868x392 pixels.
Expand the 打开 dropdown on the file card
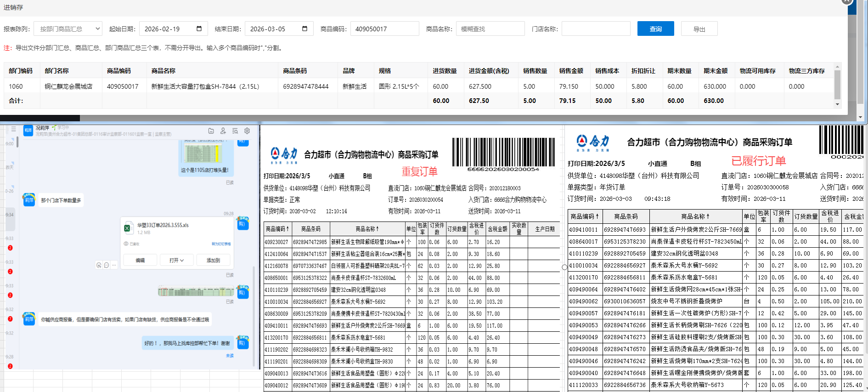[176, 261]
